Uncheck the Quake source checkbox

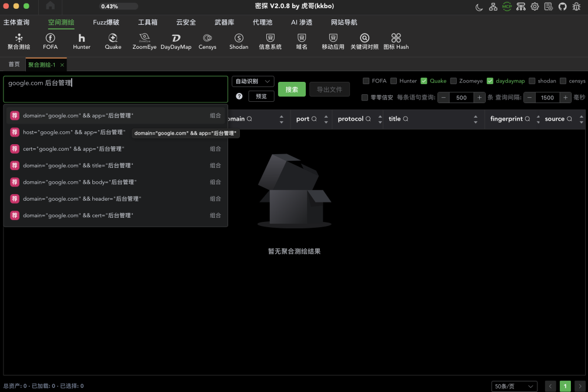click(424, 81)
